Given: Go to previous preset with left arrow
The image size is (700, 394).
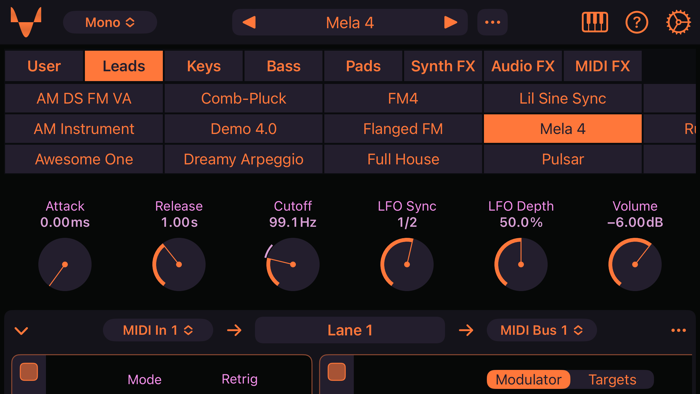Looking at the screenshot, I should pyautogui.click(x=249, y=22).
